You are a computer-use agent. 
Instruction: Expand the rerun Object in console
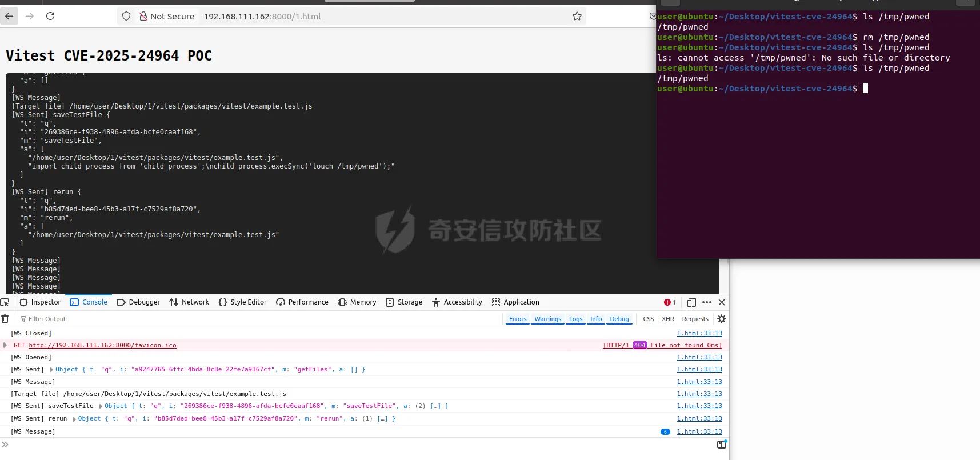click(74, 419)
